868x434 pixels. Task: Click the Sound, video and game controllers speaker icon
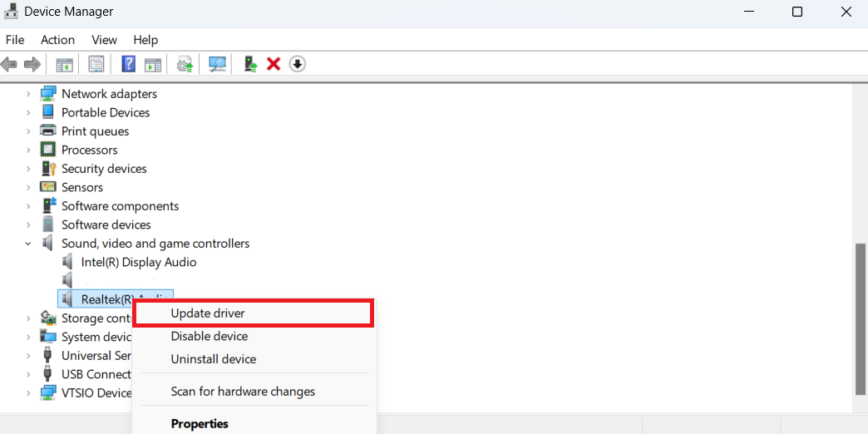tap(48, 243)
